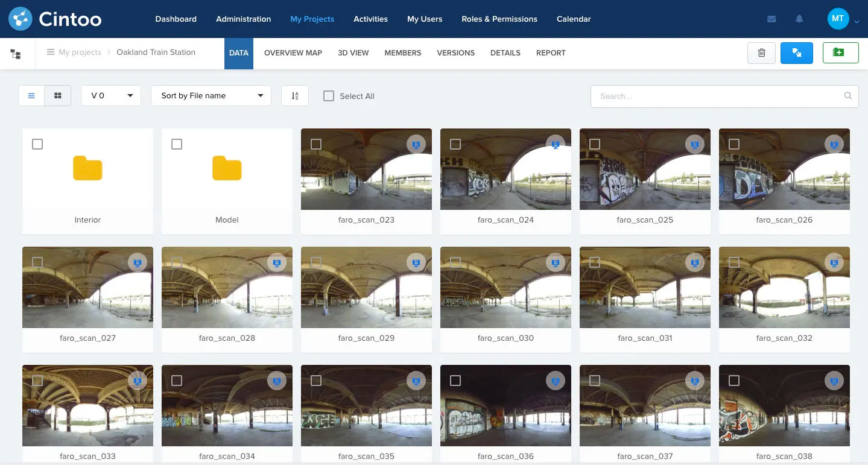Enable the Select All checkbox

[329, 95]
